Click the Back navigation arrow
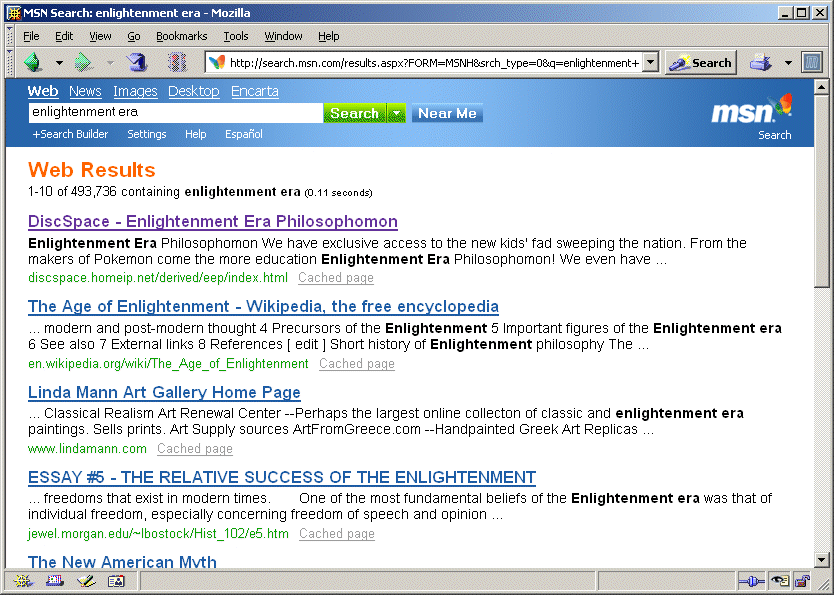 pos(34,62)
